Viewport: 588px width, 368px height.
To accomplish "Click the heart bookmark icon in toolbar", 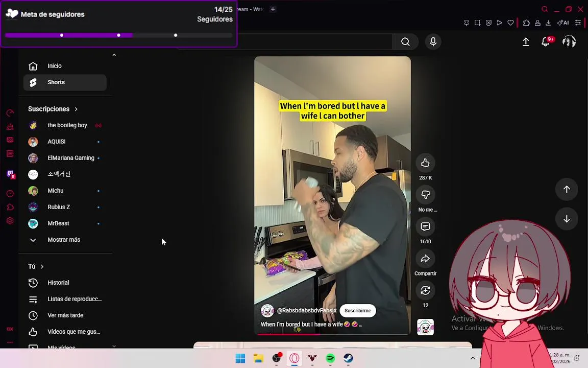I will coord(511,23).
